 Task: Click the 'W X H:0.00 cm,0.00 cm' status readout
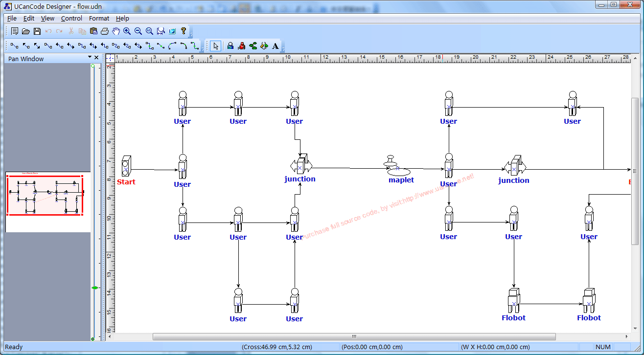click(495, 347)
